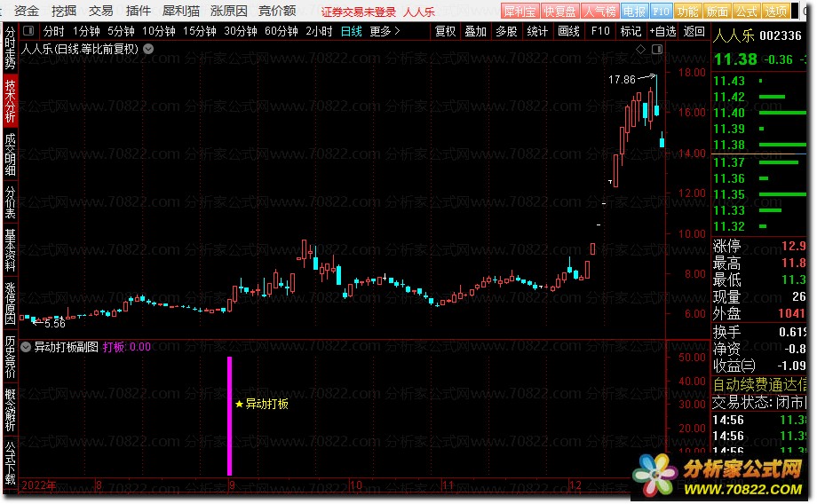Click the 电报 toolbar button
817x504 pixels.
635,11
